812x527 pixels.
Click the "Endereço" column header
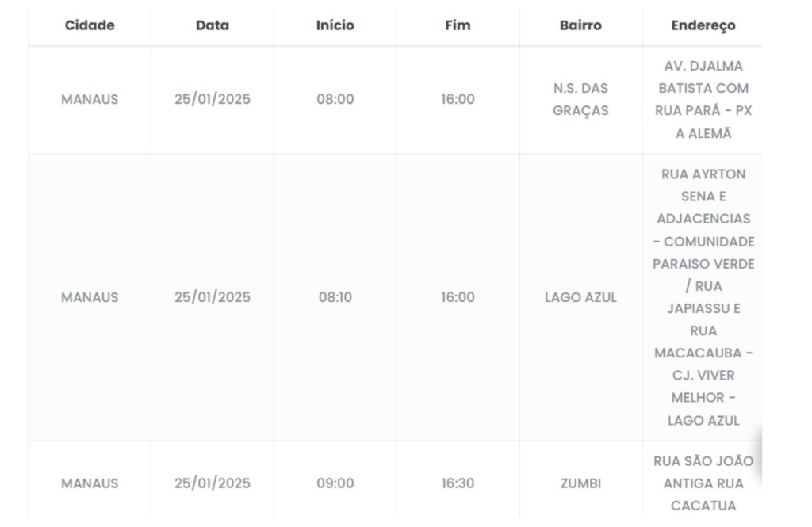pyautogui.click(x=703, y=25)
